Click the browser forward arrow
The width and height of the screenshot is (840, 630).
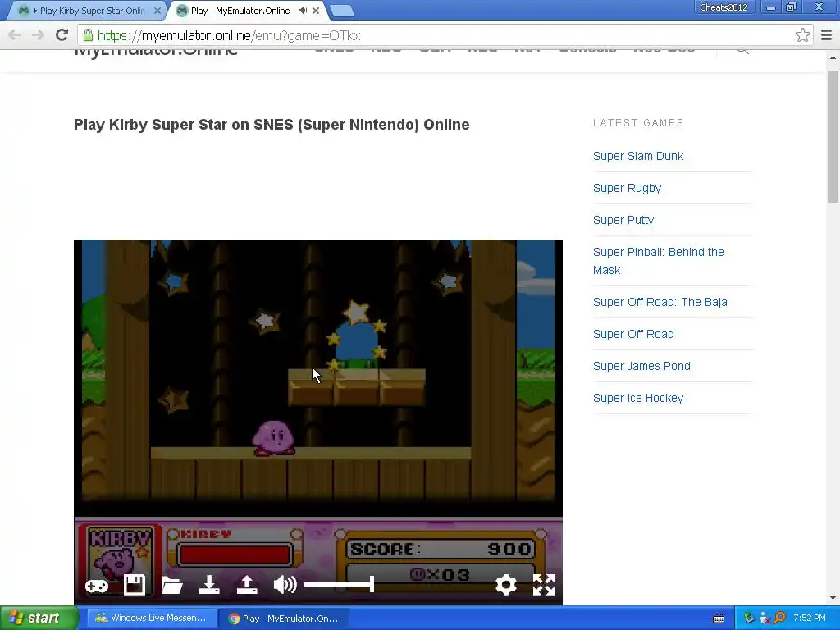[x=38, y=35]
